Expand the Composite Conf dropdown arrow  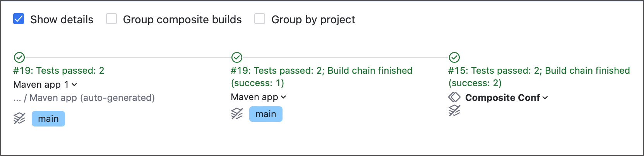545,98
